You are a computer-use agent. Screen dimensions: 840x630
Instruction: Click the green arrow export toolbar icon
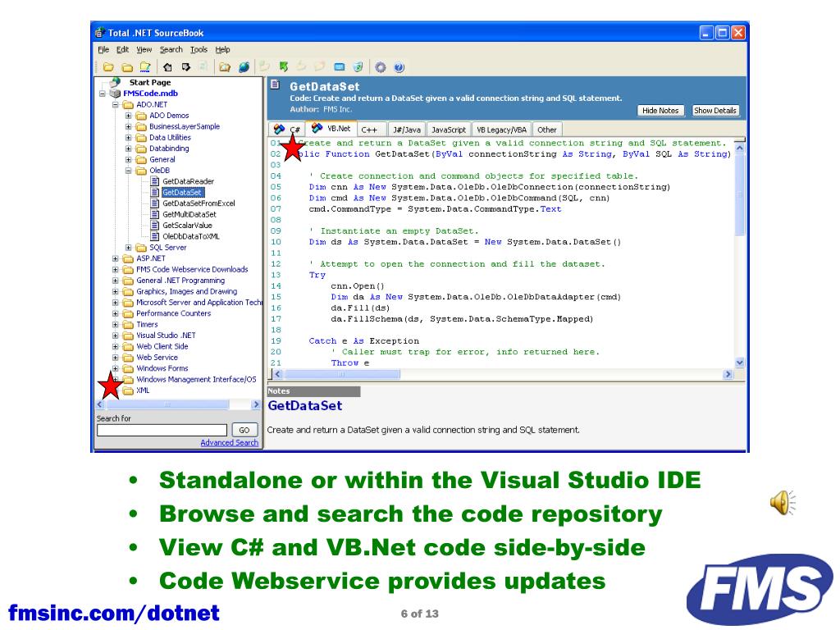pyautogui.click(x=283, y=67)
